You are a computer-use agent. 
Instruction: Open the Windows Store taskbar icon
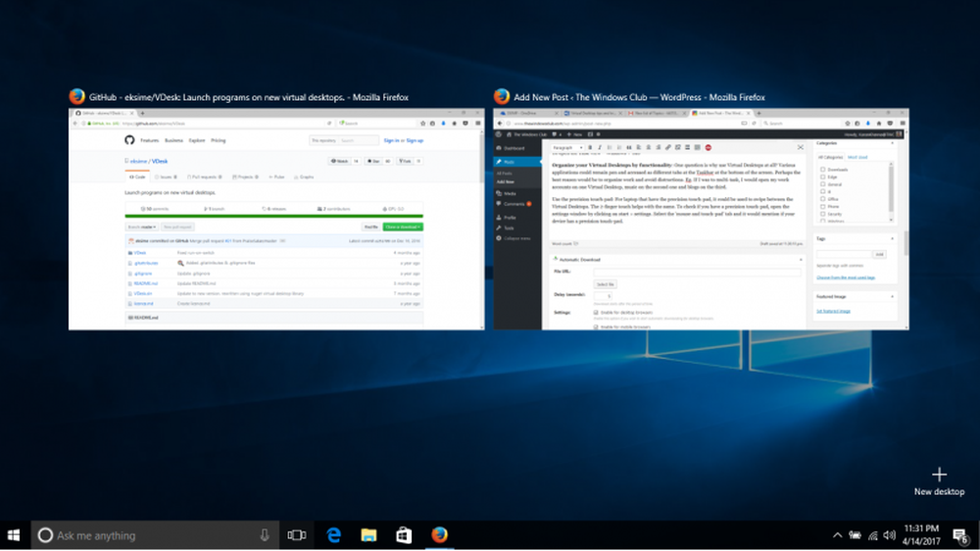(x=404, y=535)
